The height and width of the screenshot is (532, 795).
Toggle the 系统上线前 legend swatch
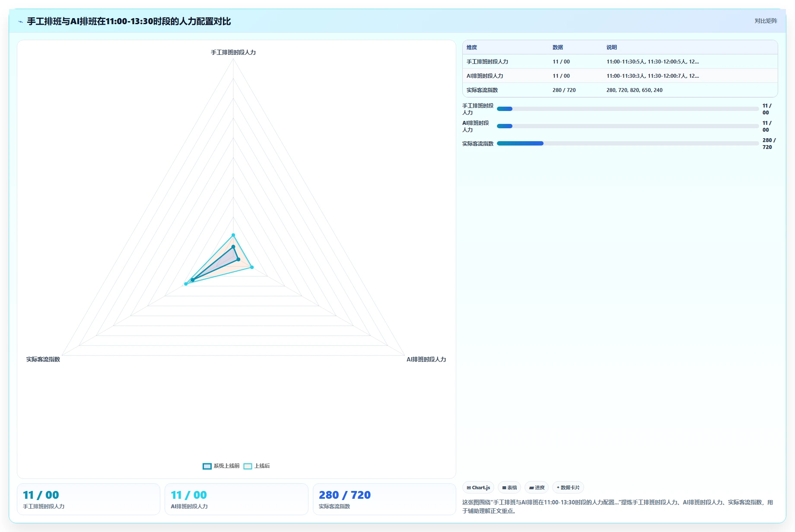click(207, 466)
